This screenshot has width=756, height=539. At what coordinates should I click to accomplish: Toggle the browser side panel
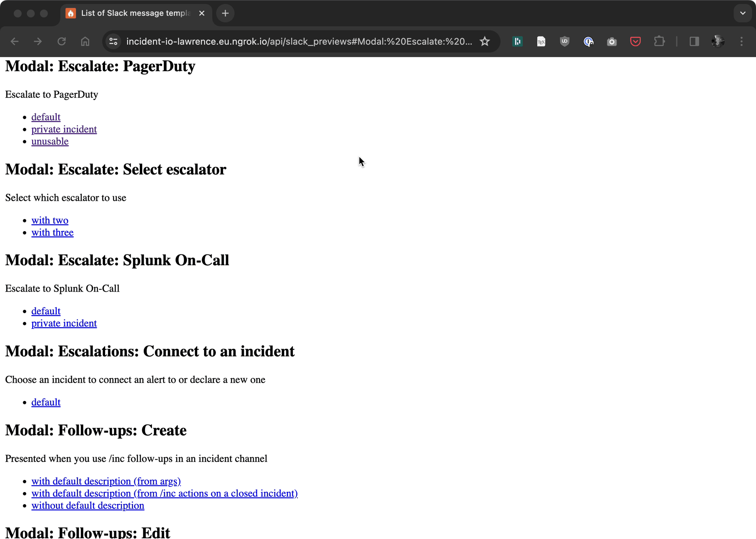pyautogui.click(x=694, y=42)
